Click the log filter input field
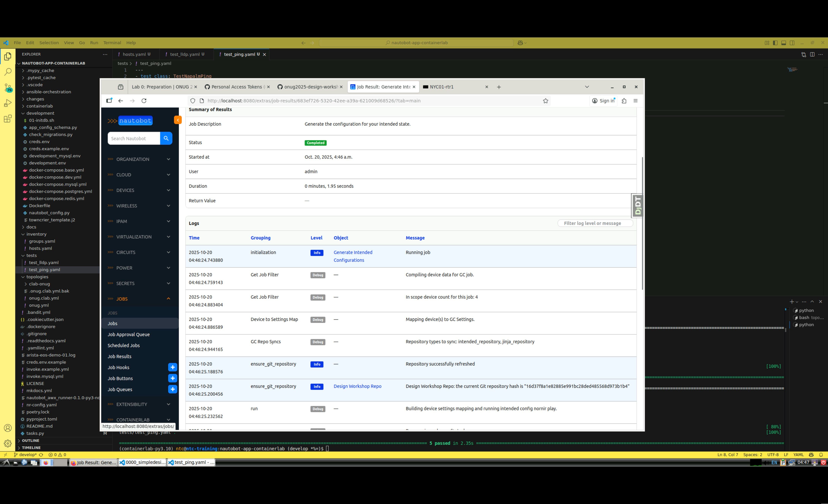 (x=595, y=223)
